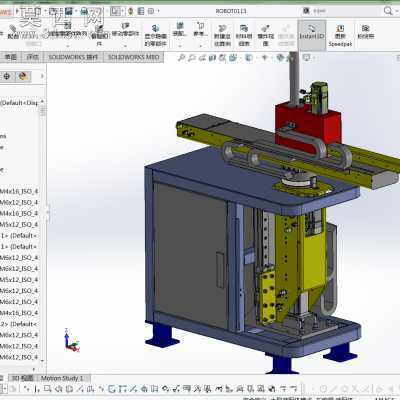400x400 pixels.
Task: Click the 拍快照 Take Snapshot tool
Action: [x=366, y=32]
